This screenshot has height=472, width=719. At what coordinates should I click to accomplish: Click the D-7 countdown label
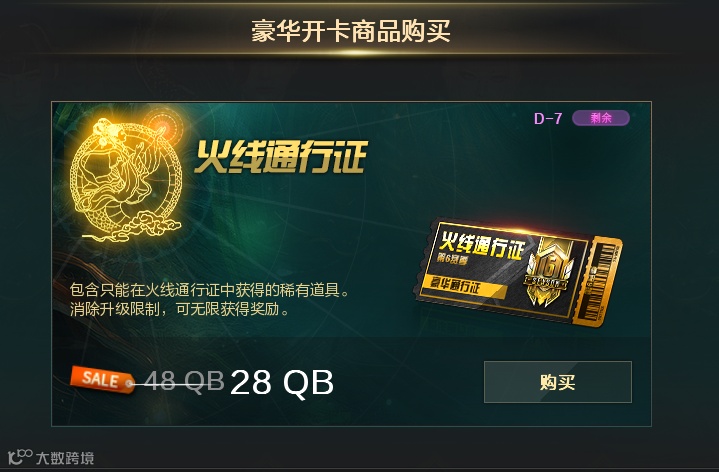click(x=548, y=119)
